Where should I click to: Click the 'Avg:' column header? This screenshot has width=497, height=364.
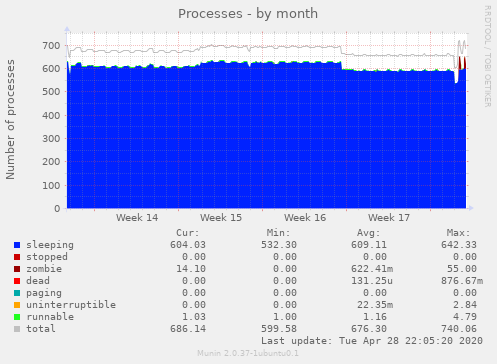tap(369, 233)
